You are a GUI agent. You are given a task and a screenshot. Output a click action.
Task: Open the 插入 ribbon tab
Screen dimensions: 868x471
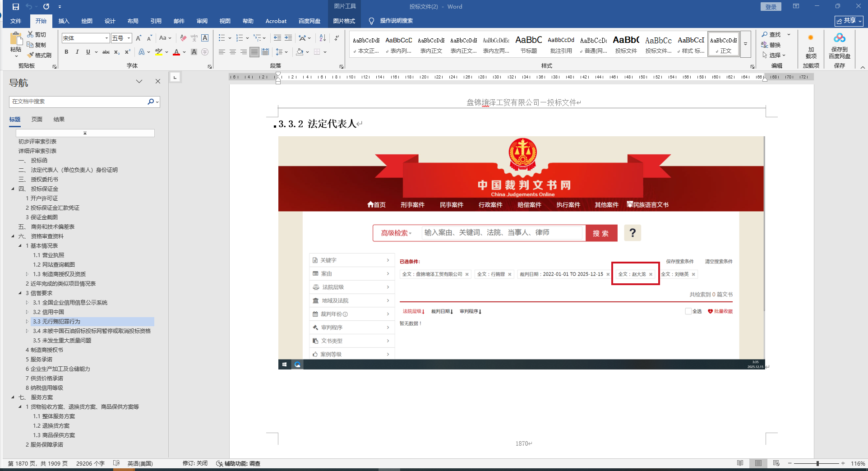[x=64, y=21]
